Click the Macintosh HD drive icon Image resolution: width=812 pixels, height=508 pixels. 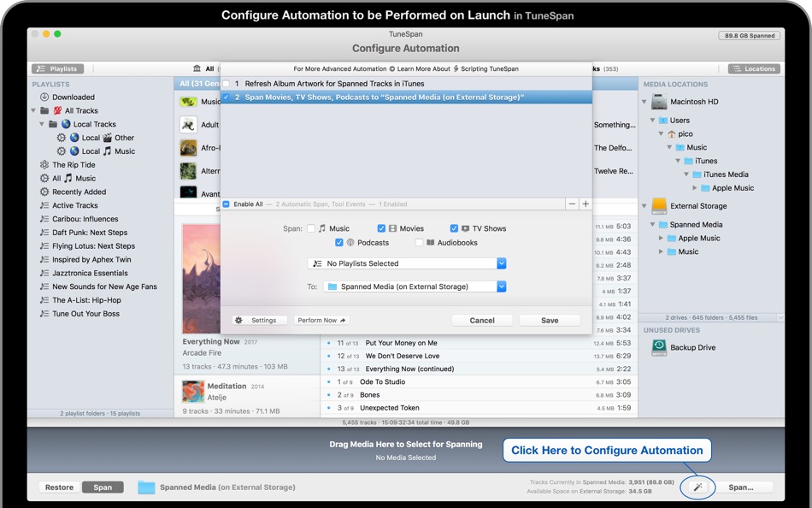click(x=659, y=102)
